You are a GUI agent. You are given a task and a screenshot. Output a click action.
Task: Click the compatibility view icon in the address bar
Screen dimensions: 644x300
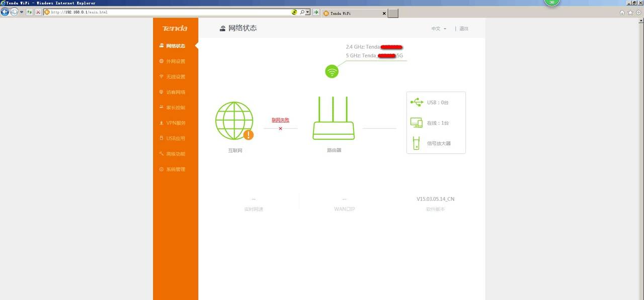tap(294, 12)
